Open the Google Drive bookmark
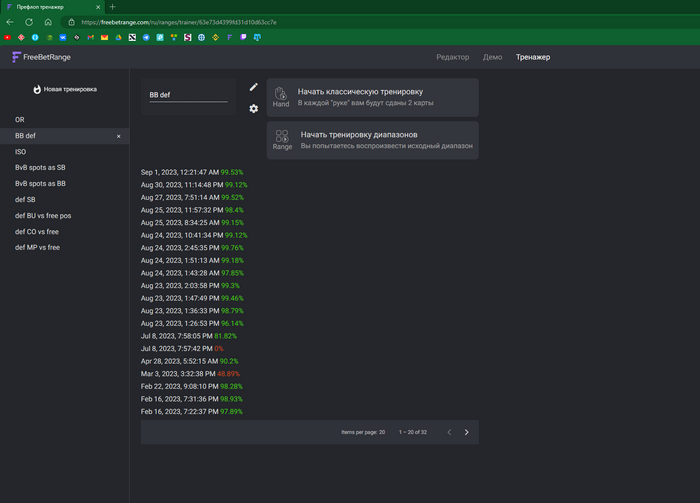Image resolution: width=700 pixels, height=503 pixels. pos(118,37)
